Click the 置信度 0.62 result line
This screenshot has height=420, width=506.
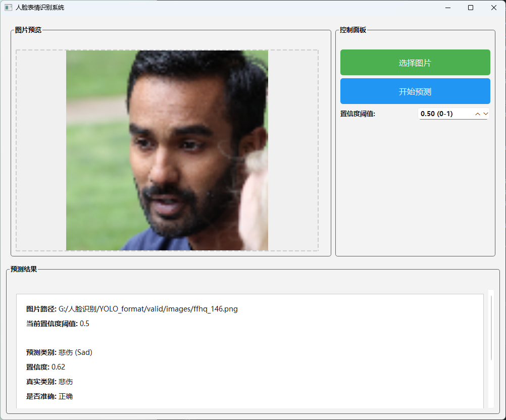point(45,367)
